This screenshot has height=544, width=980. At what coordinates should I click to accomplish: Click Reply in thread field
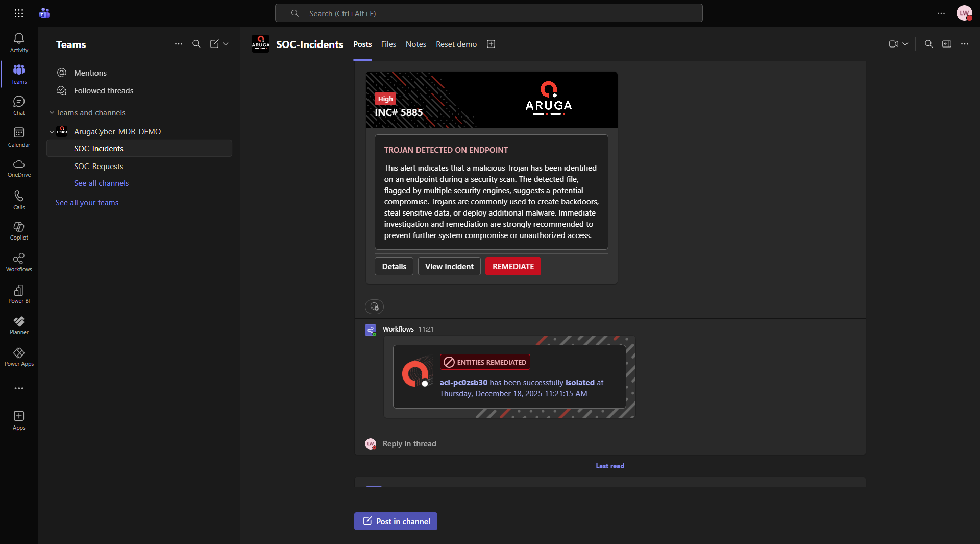(610, 444)
